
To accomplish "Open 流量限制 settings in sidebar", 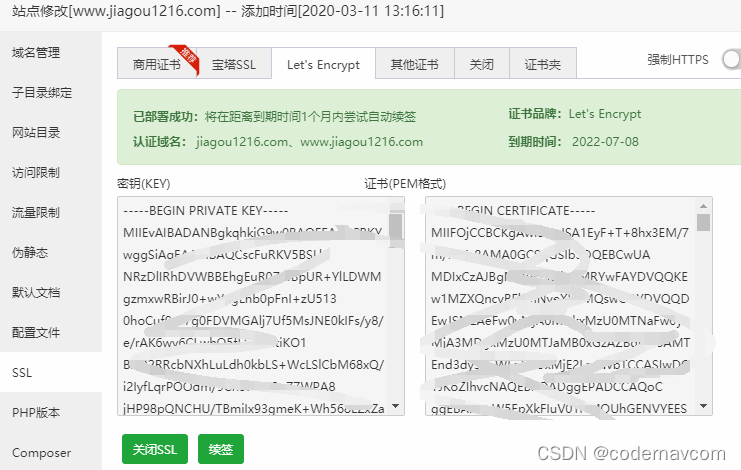I will click(36, 213).
